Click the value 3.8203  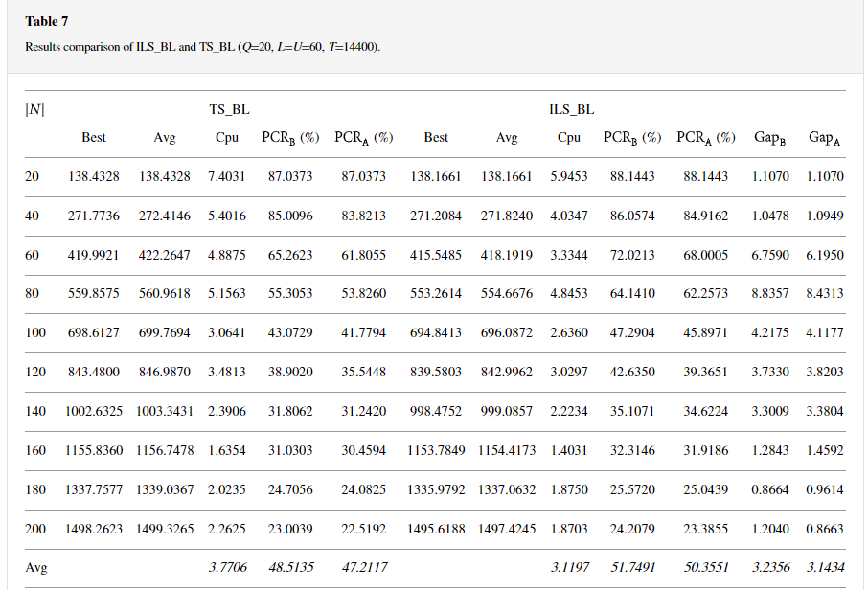(x=825, y=372)
